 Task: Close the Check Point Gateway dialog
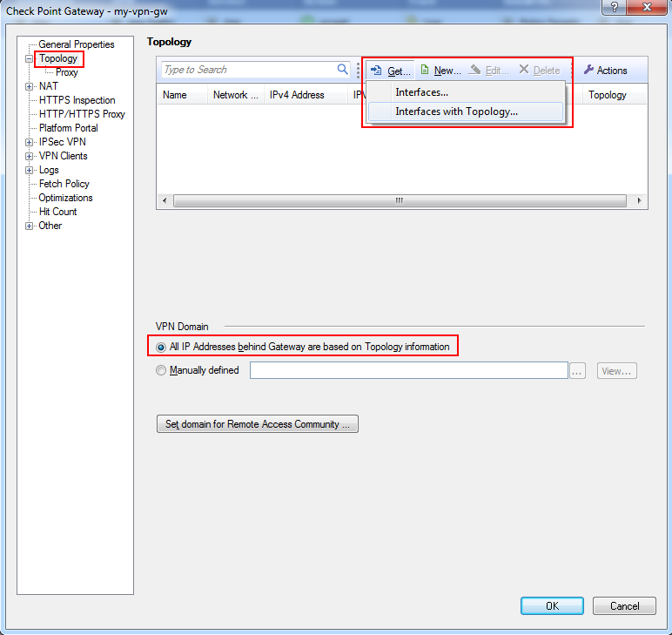pos(647,7)
